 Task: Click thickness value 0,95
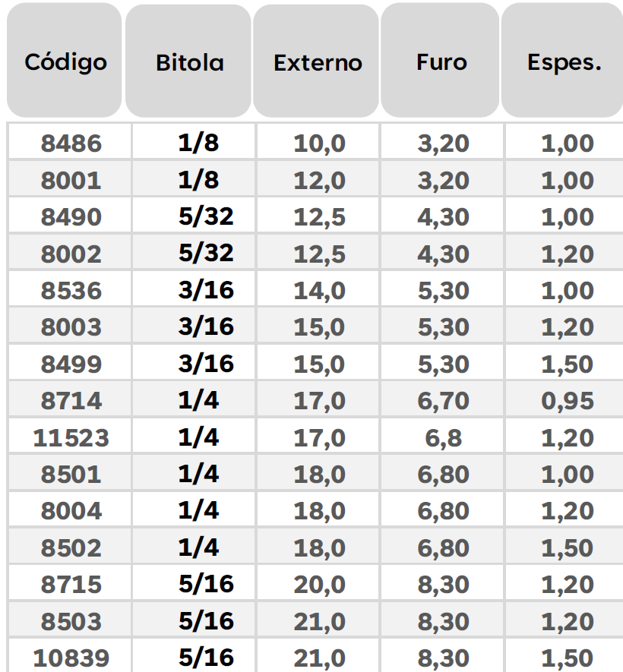click(x=565, y=400)
